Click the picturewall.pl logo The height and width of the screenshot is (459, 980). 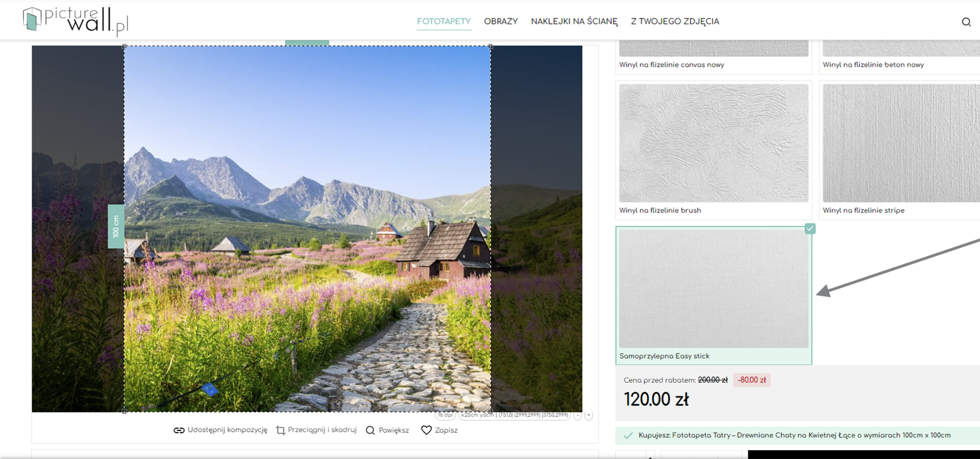pyautogui.click(x=76, y=21)
